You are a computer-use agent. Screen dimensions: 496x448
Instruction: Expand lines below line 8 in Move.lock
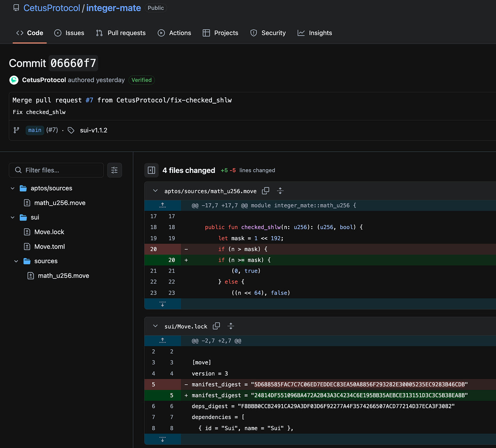click(162, 439)
